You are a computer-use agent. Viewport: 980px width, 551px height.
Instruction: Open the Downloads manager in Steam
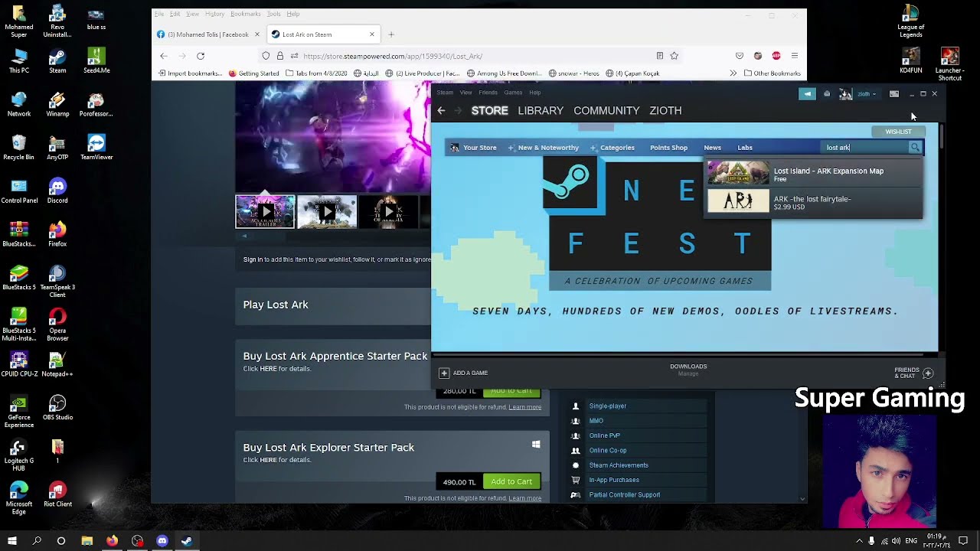click(688, 370)
